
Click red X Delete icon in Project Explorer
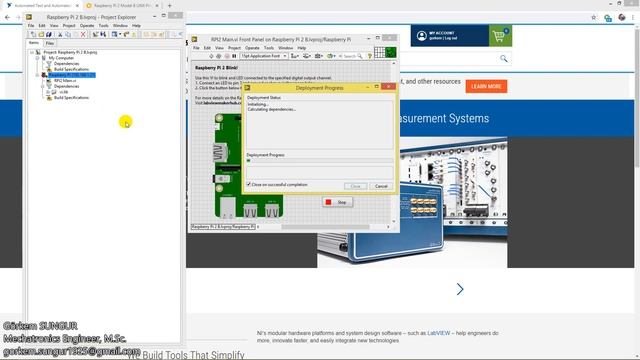click(x=83, y=35)
